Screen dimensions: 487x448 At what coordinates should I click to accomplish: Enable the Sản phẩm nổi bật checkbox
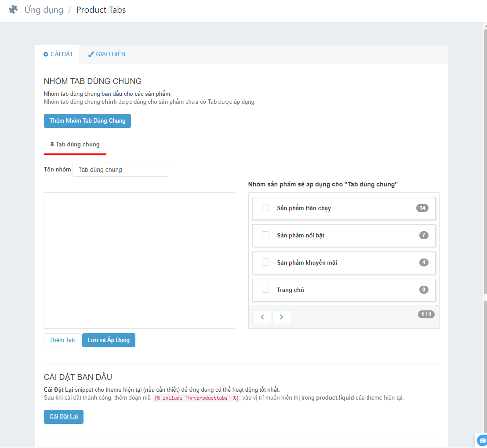tap(265, 235)
